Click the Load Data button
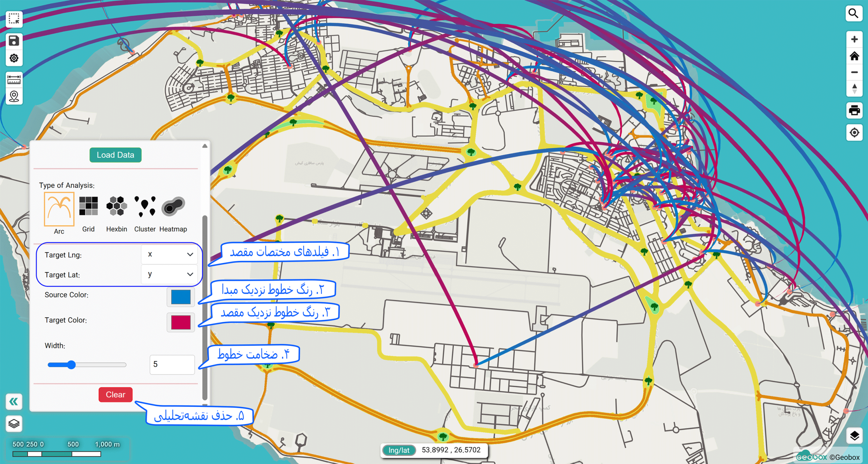 tap(115, 155)
